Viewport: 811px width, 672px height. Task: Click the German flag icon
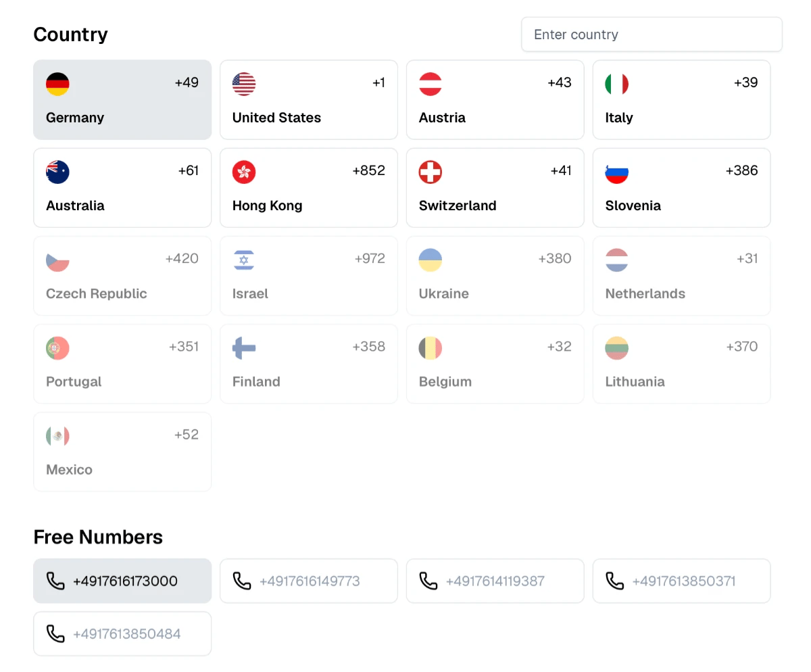coord(57,85)
